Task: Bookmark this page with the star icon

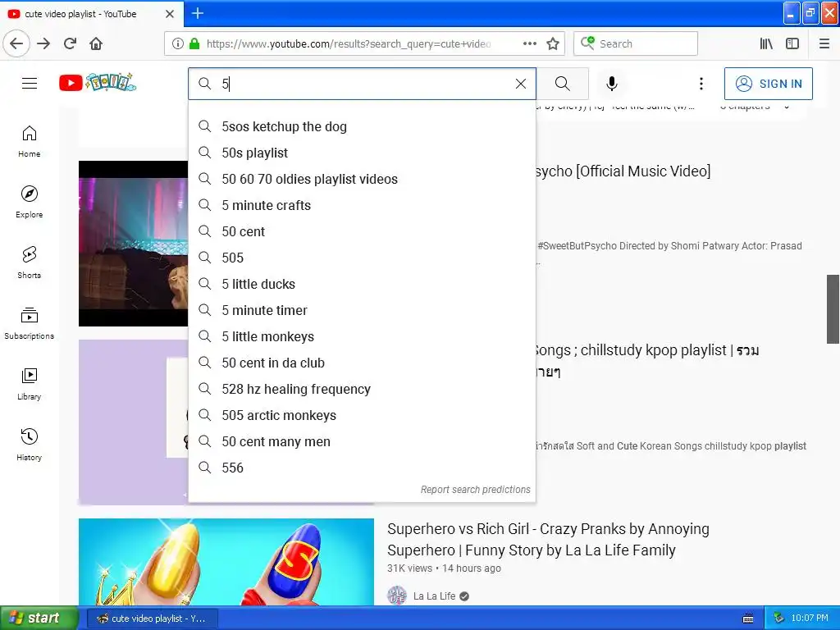Action: pyautogui.click(x=553, y=43)
